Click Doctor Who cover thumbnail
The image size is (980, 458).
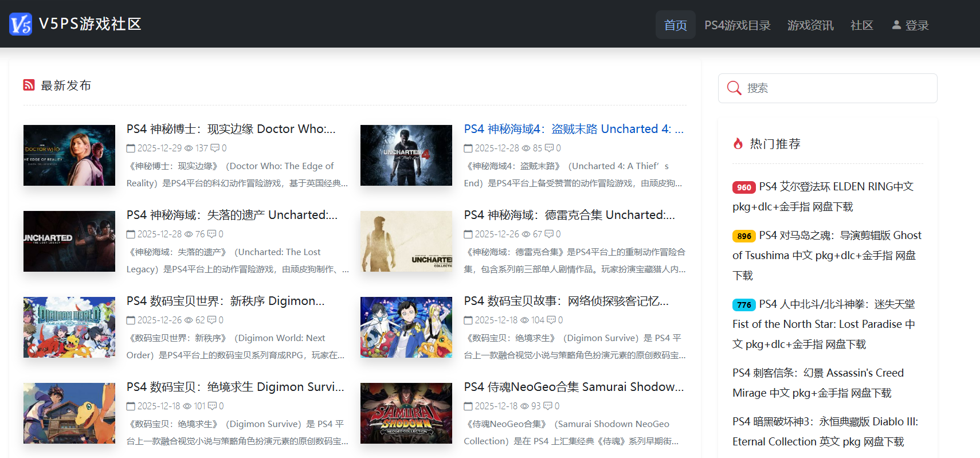[x=69, y=155]
